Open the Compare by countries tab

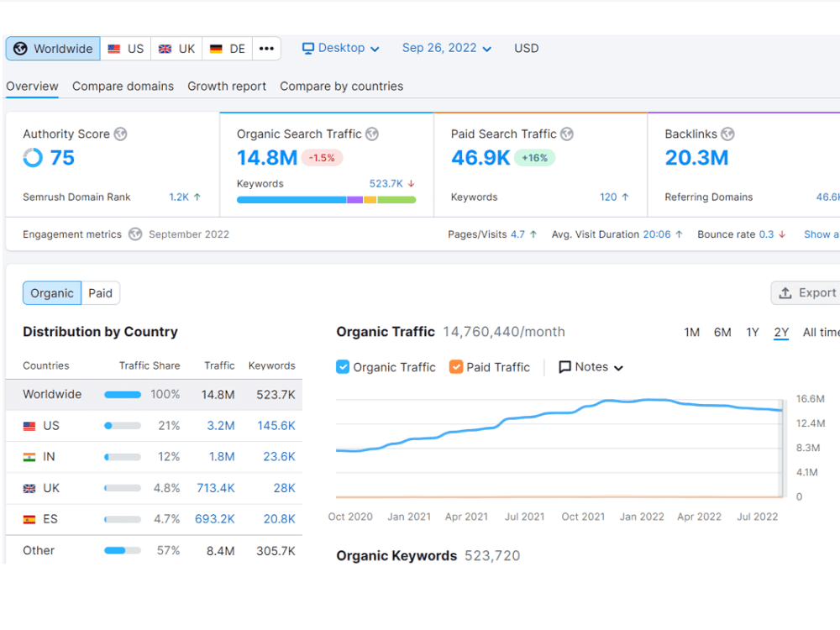pos(341,87)
